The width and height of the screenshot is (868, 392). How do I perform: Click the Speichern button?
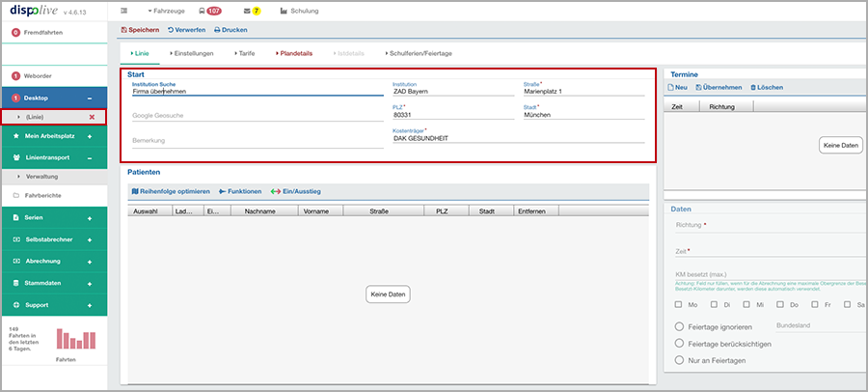point(141,30)
